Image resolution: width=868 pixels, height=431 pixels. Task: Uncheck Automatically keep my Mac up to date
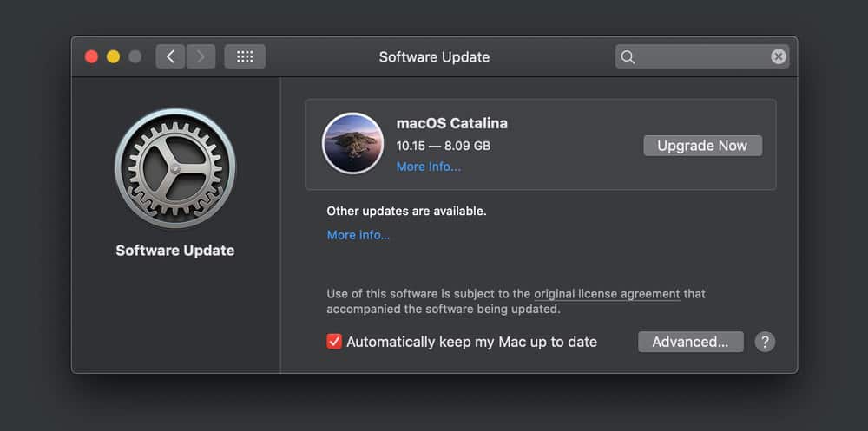tap(334, 342)
